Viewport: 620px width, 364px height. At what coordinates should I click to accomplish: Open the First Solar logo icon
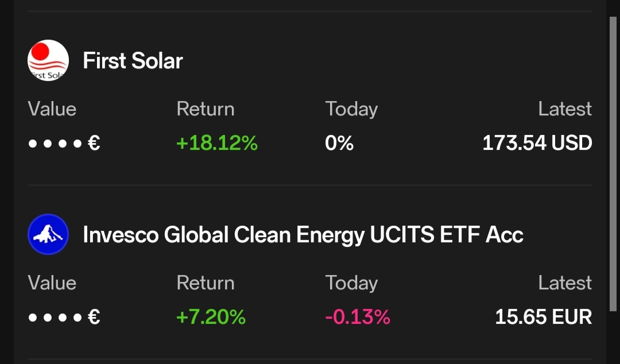[x=48, y=60]
